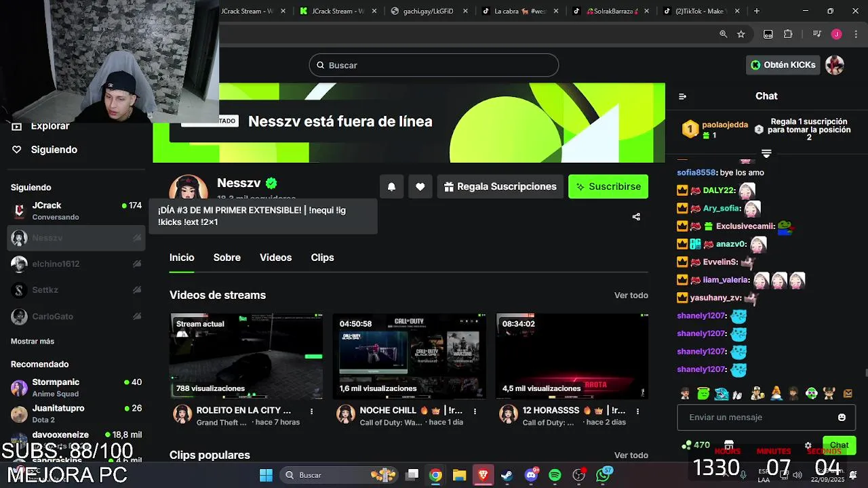Click Ver todo next to Clips populares
This screenshot has height=488, width=868.
pyautogui.click(x=631, y=455)
